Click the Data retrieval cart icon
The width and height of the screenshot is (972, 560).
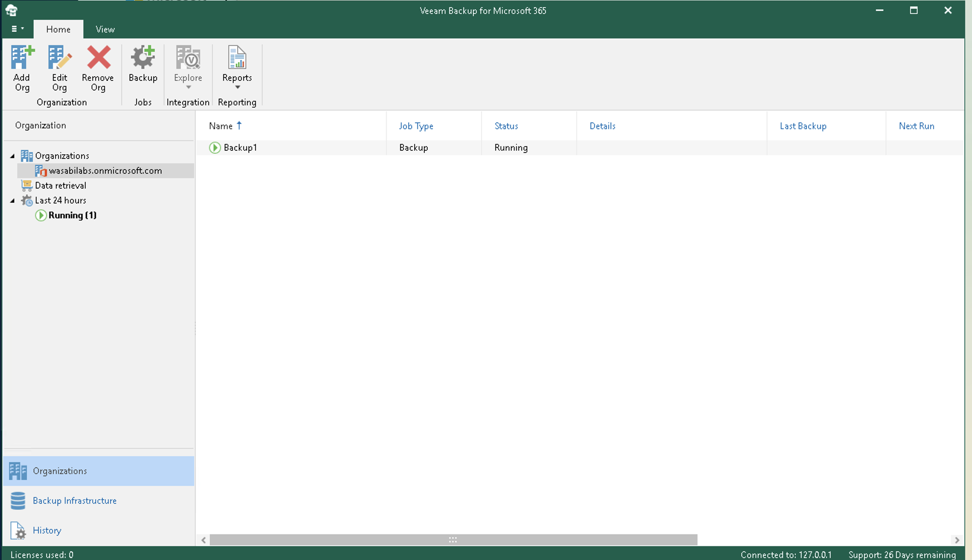(26, 186)
